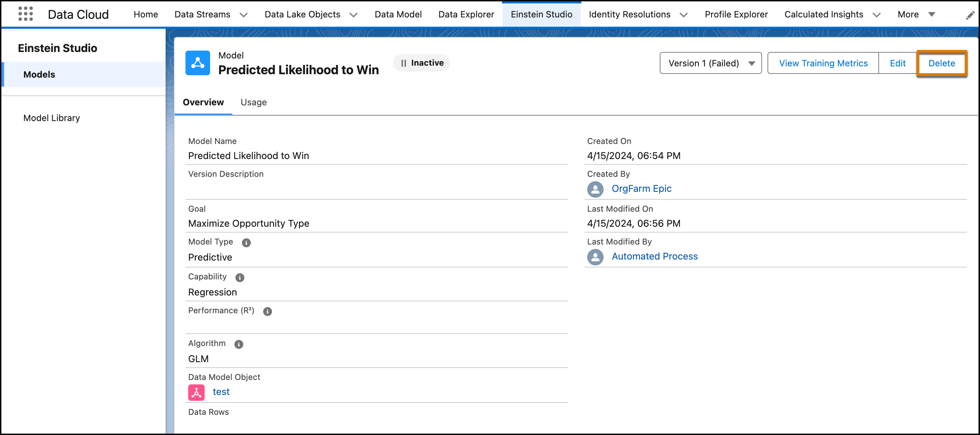Open the Data Explorer tab

(x=466, y=14)
